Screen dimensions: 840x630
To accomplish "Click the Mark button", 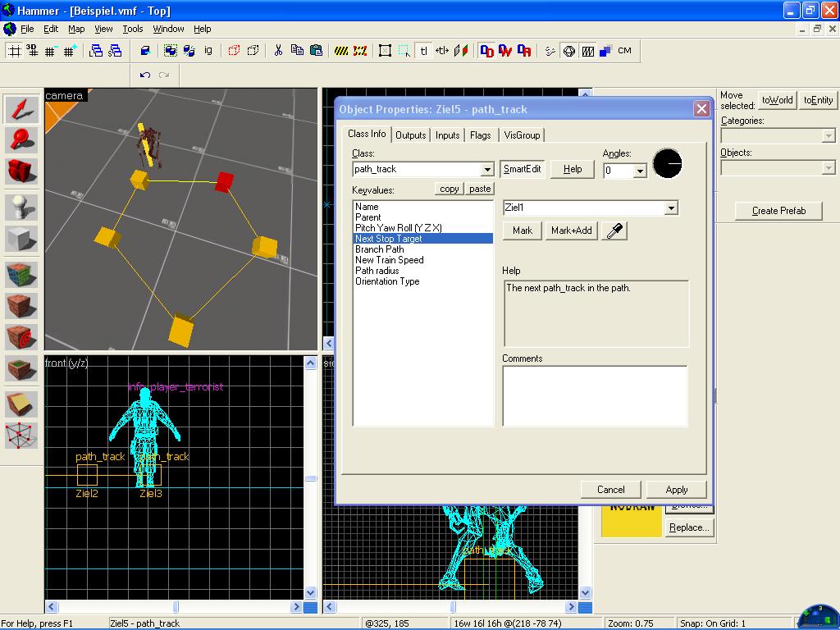I will (523, 231).
